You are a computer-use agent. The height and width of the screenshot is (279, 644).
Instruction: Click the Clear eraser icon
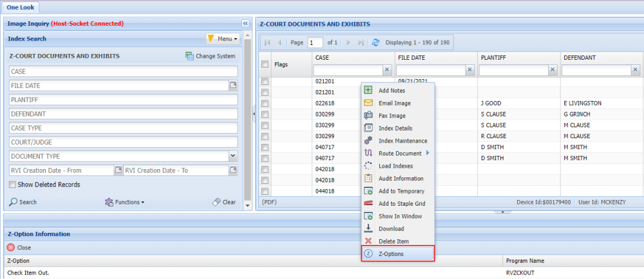pos(216,202)
